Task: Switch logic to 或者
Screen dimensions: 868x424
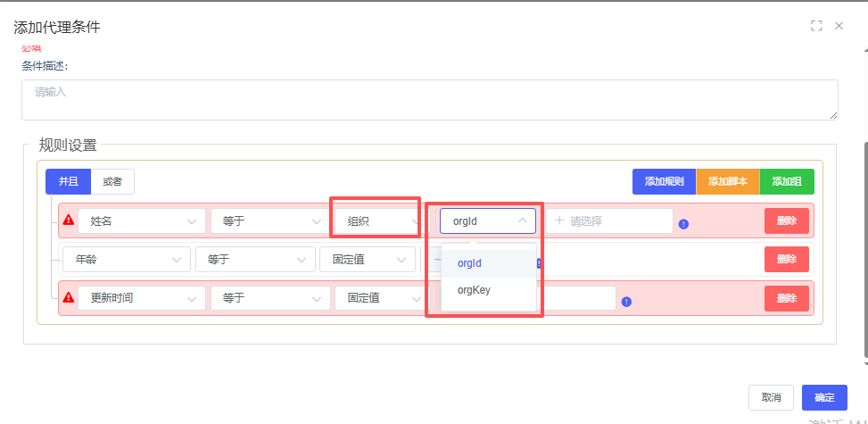Action: tap(112, 181)
